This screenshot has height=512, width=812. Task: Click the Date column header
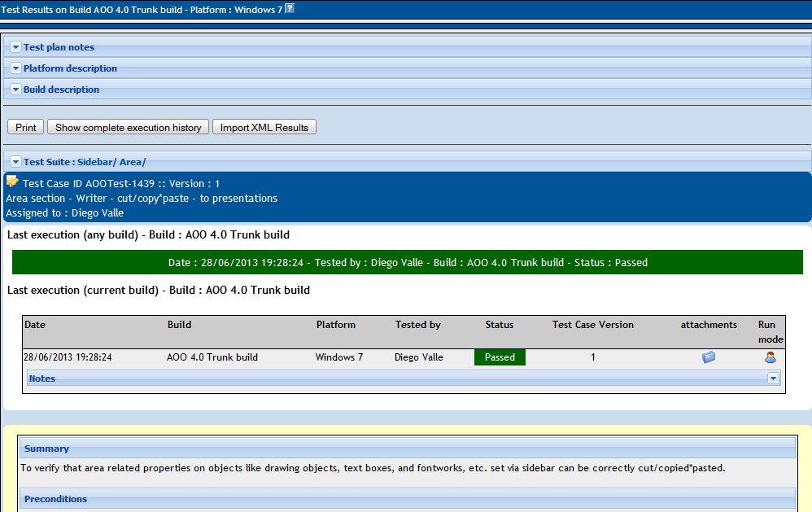click(35, 325)
